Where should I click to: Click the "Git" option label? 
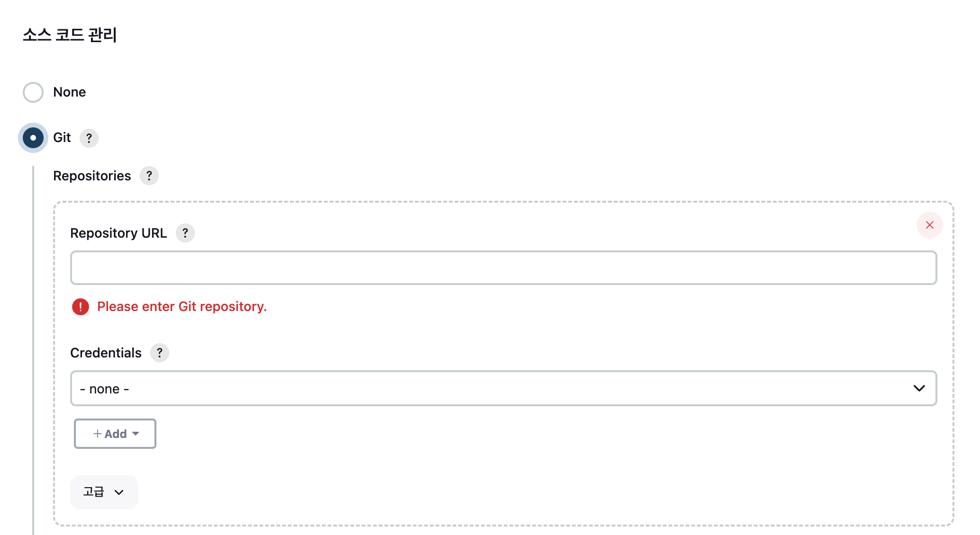62,138
